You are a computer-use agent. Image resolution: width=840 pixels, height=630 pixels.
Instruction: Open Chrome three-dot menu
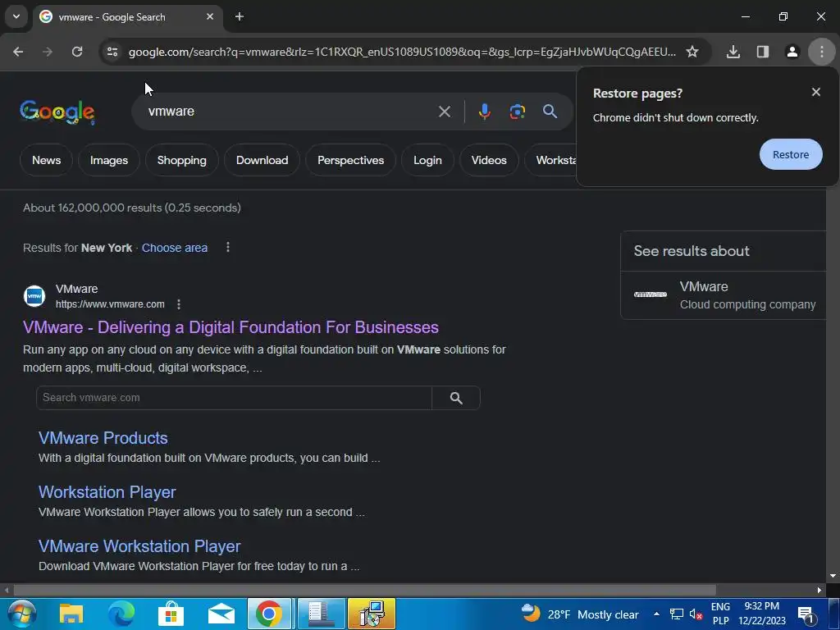click(822, 52)
